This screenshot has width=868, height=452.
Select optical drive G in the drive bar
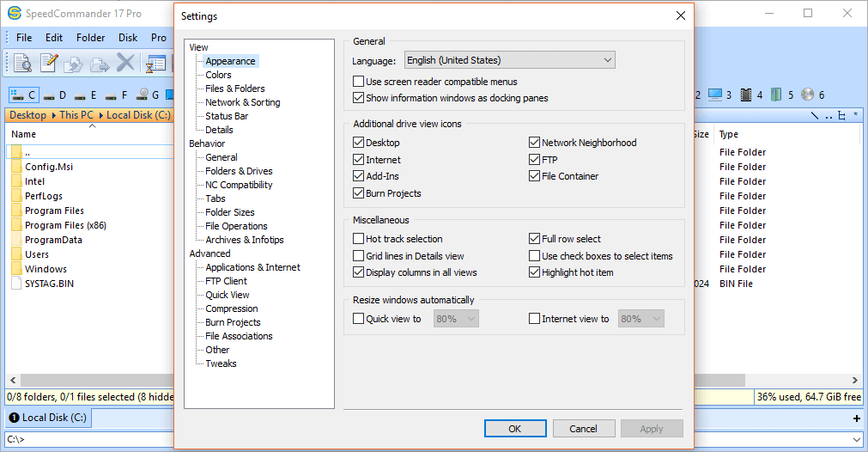pyautogui.click(x=148, y=95)
